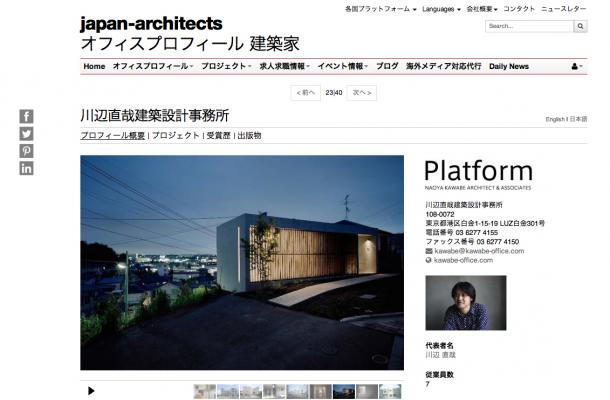
Task: Open the オフィスプロフィール nav menu
Action: (153, 66)
